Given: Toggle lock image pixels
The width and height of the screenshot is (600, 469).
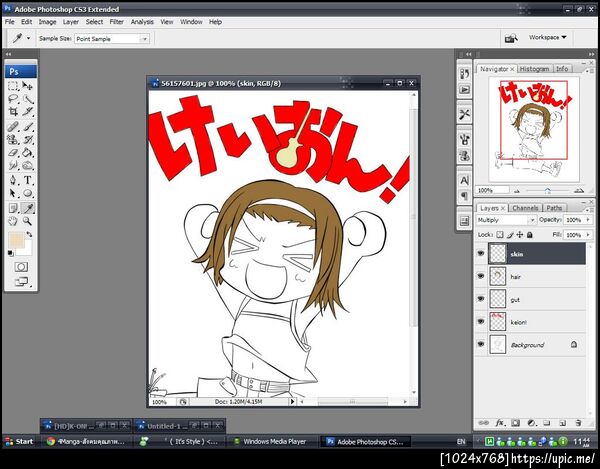Looking at the screenshot, I should (510, 234).
